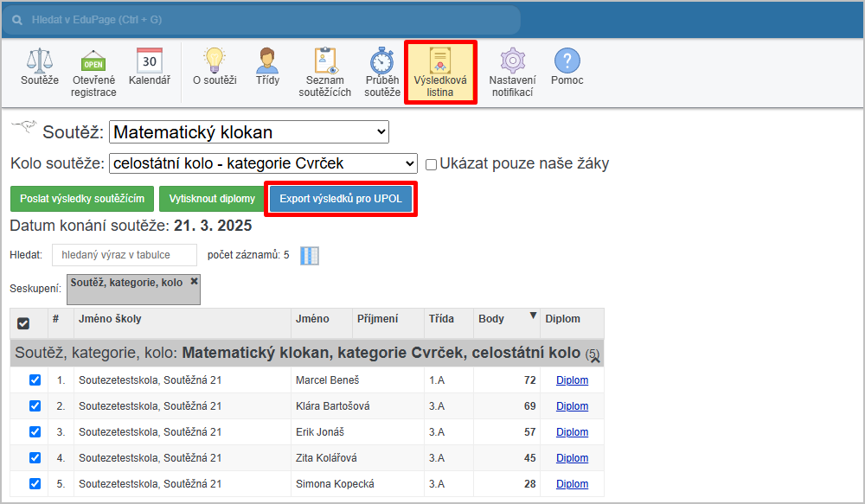Open the Třídy icon
This screenshot has width=865, height=504.
(267, 61)
